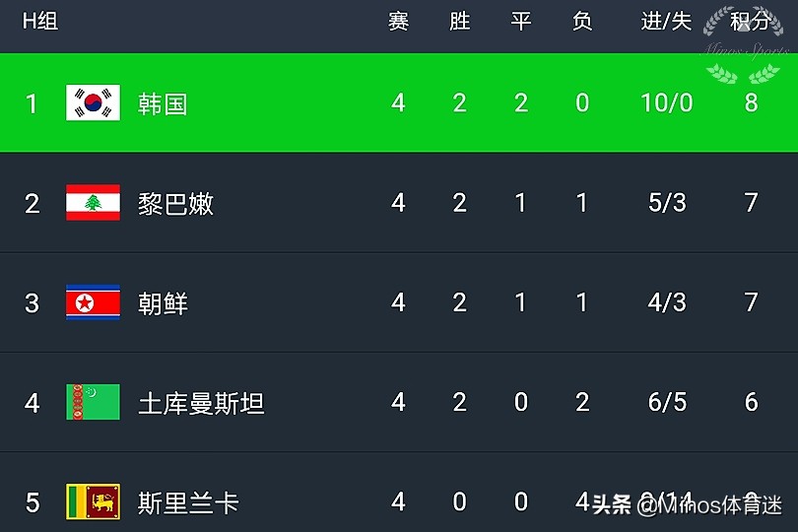Click the H组 group header
Viewport: 798px width, 532px height.
pyautogui.click(x=40, y=21)
